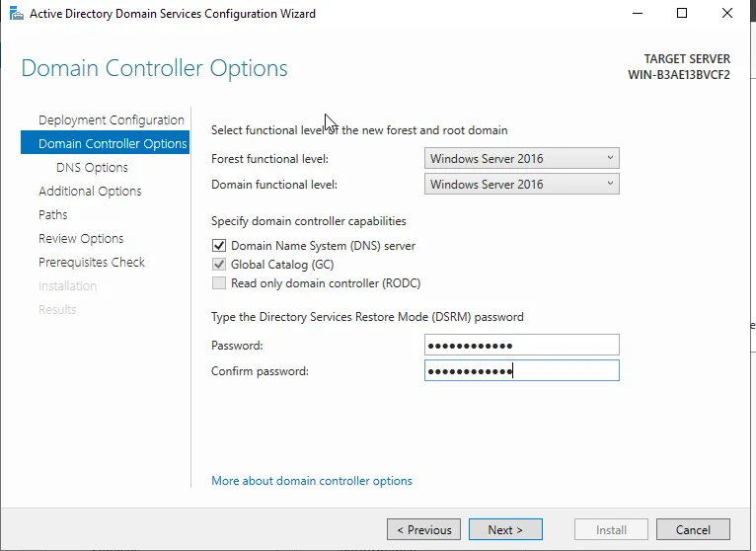Select Prerequisites Check step

(x=92, y=262)
